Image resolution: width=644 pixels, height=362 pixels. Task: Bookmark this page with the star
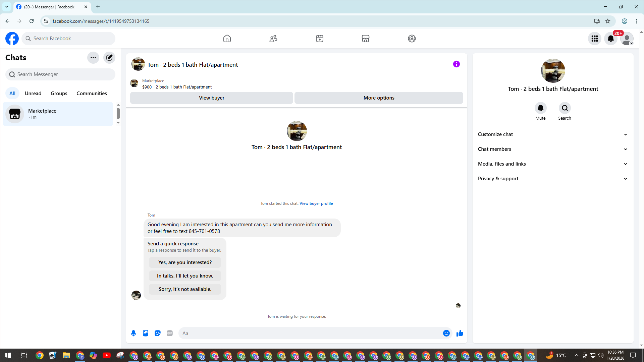608,21
